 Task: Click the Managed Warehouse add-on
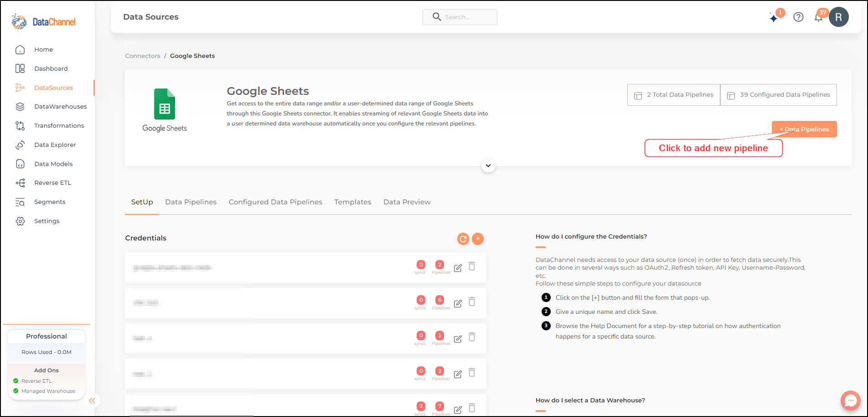coord(48,391)
